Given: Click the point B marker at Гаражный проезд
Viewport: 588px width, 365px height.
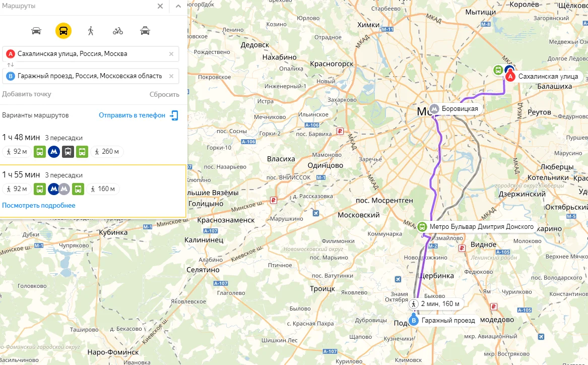Looking at the screenshot, I should click(414, 319).
